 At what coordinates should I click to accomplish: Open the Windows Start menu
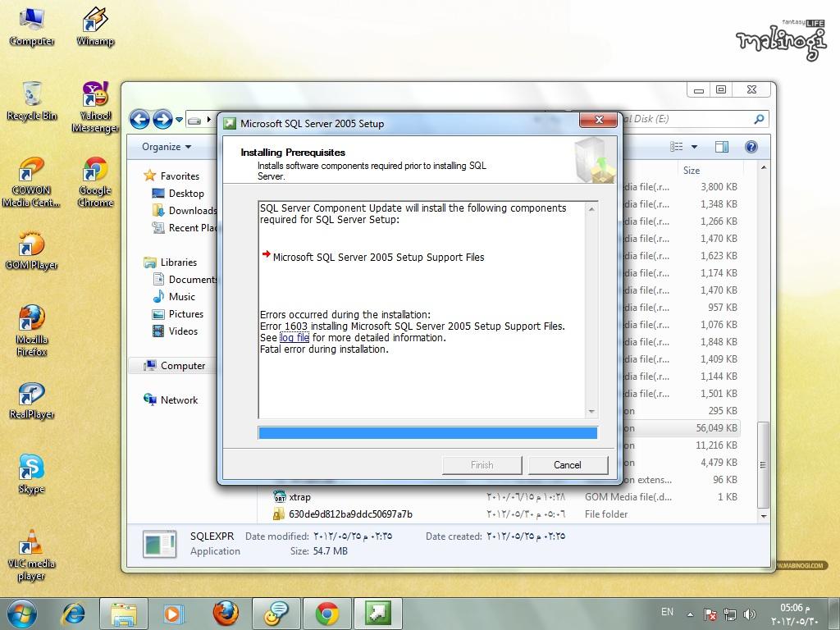pyautogui.click(x=22, y=613)
